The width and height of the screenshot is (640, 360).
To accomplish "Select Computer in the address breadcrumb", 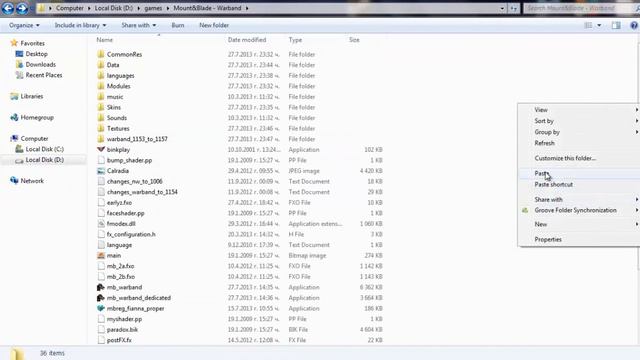I will tap(69, 8).
